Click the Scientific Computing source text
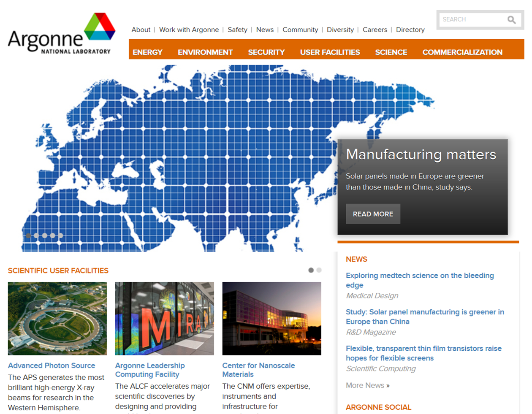 381,368
